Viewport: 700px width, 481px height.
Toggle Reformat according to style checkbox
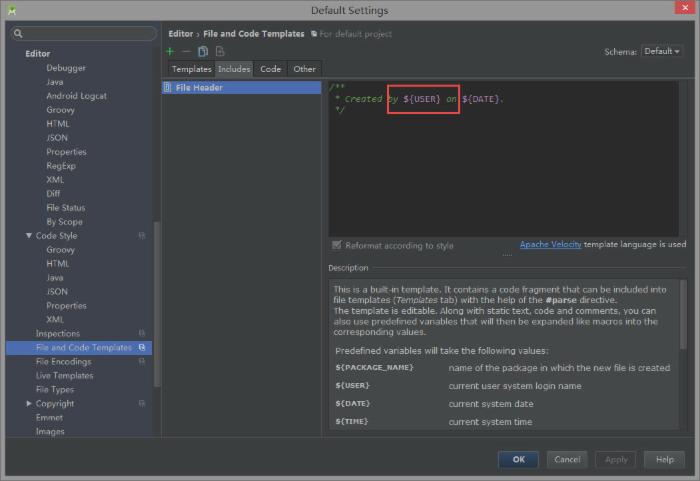[337, 245]
